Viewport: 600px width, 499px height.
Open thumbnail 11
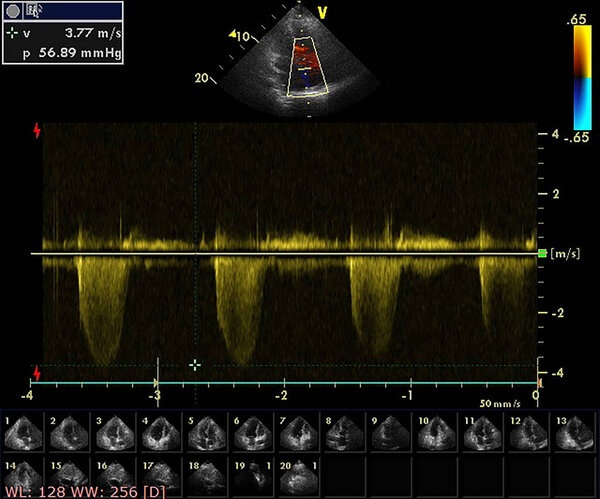coord(482,432)
